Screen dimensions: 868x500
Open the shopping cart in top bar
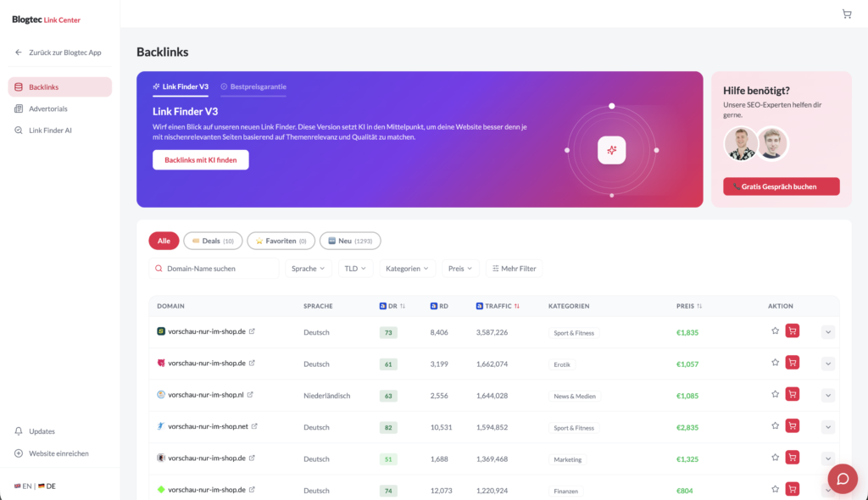coord(847,14)
